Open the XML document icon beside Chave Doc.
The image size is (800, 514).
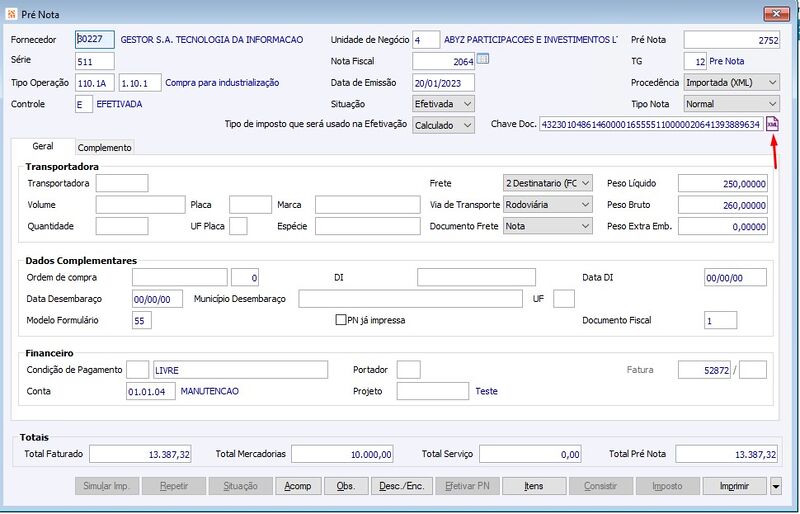773,125
